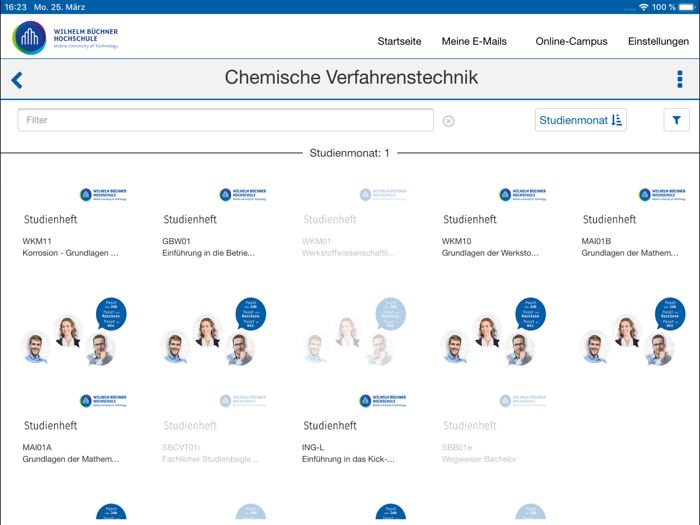This screenshot has width=700, height=525.
Task: Click the Studienmonat: 1 section header
Action: click(350, 153)
